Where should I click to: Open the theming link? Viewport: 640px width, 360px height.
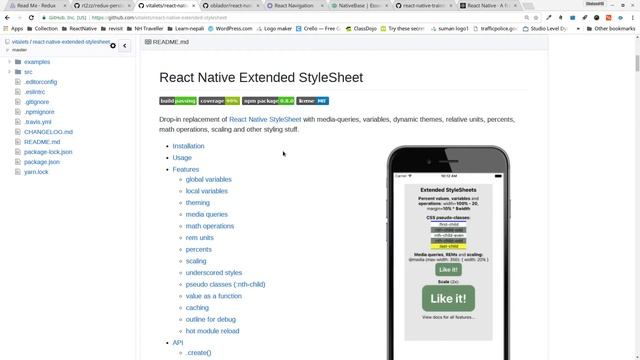(198, 202)
